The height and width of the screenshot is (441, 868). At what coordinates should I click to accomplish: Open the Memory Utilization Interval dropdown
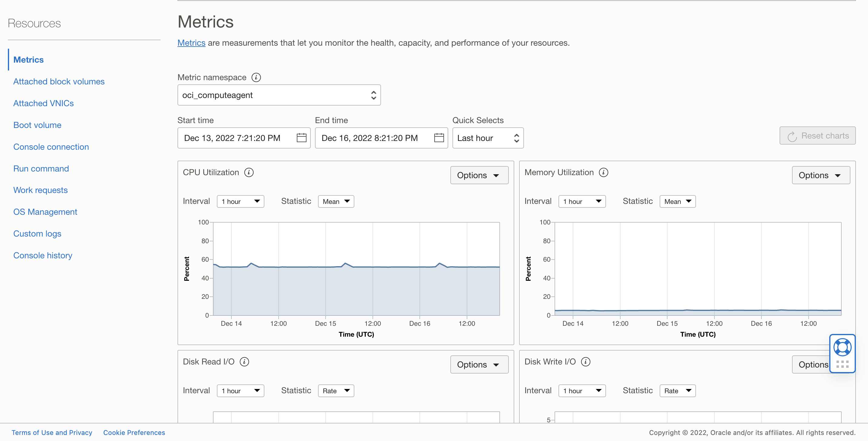581,201
